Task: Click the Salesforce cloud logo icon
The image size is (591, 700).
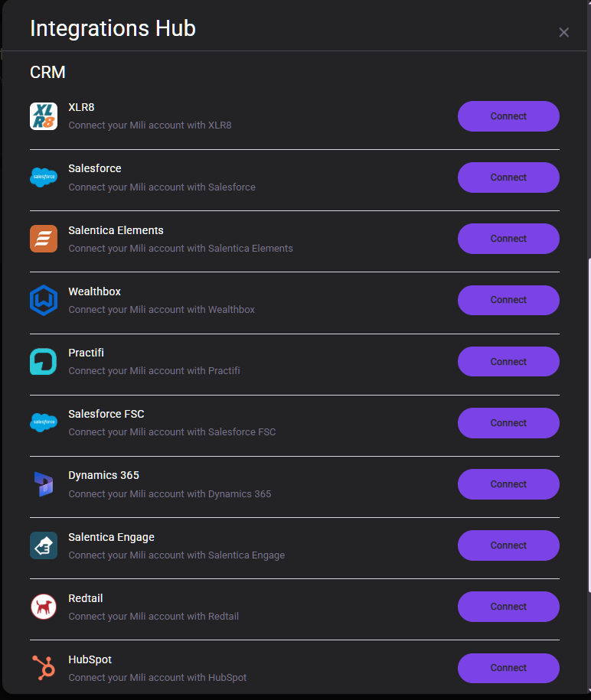Action: tap(44, 177)
